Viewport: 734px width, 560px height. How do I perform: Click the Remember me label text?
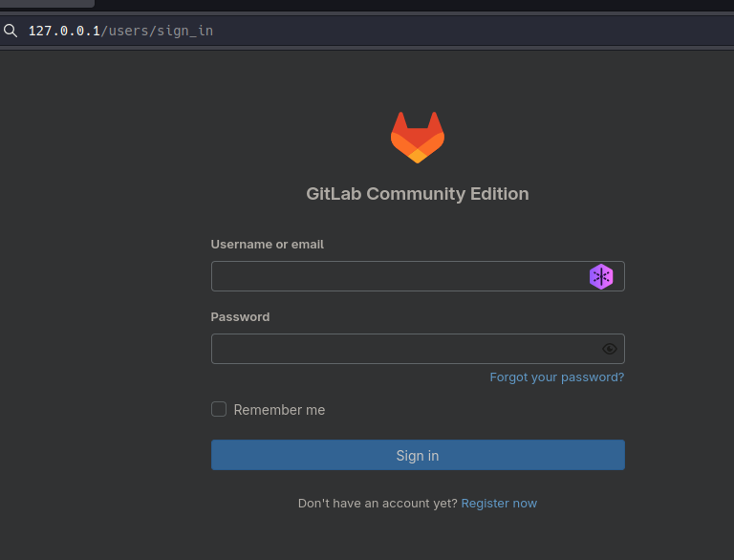pyautogui.click(x=279, y=410)
